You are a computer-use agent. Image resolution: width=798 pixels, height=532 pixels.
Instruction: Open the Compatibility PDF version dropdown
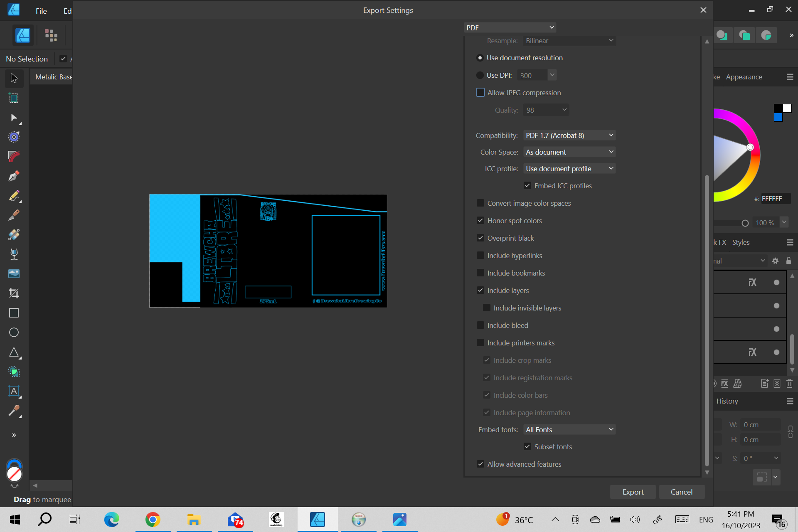coord(569,135)
